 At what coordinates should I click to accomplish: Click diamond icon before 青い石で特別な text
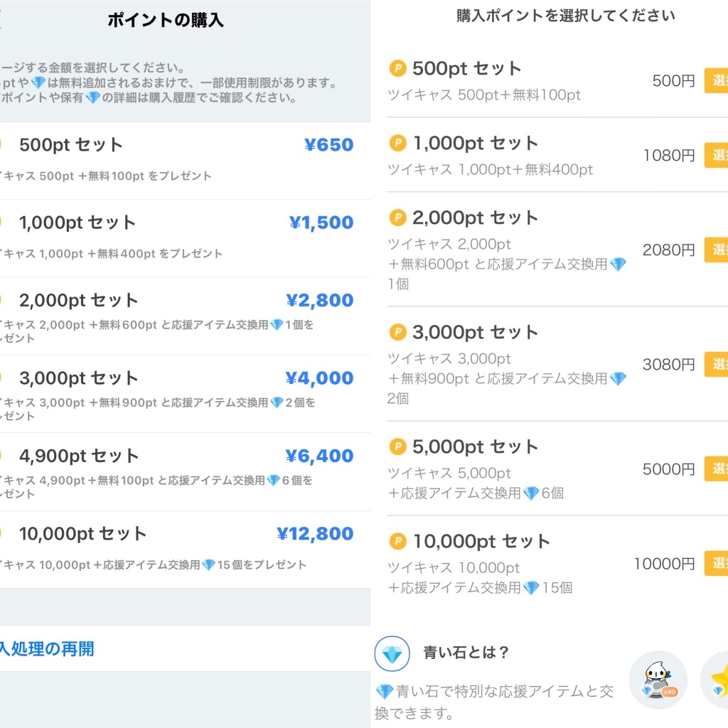tap(385, 692)
